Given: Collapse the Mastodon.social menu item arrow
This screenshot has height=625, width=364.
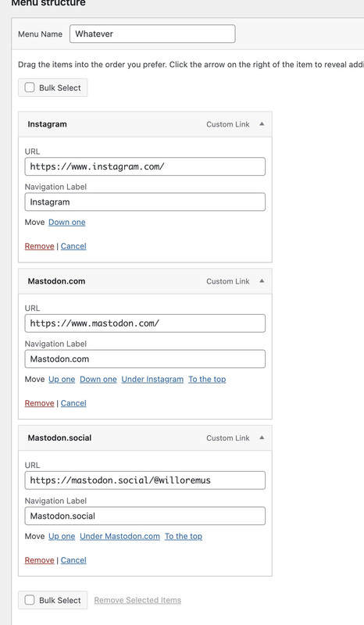Looking at the screenshot, I should click(262, 437).
